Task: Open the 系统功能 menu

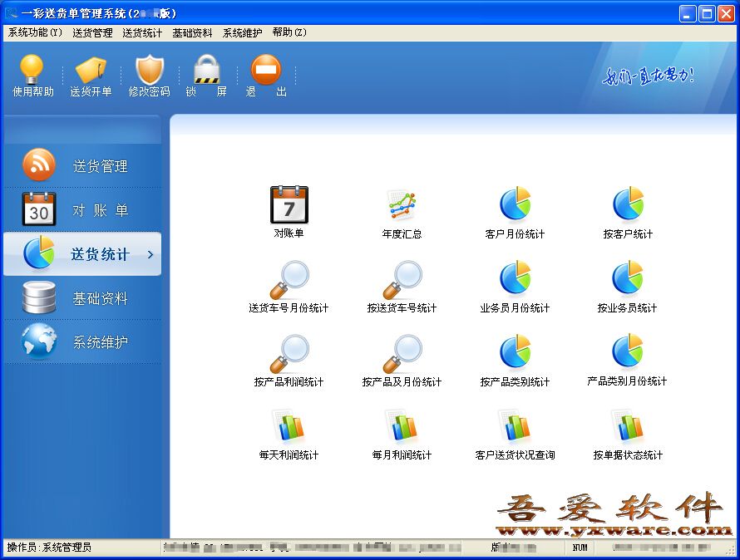Action: click(x=35, y=33)
